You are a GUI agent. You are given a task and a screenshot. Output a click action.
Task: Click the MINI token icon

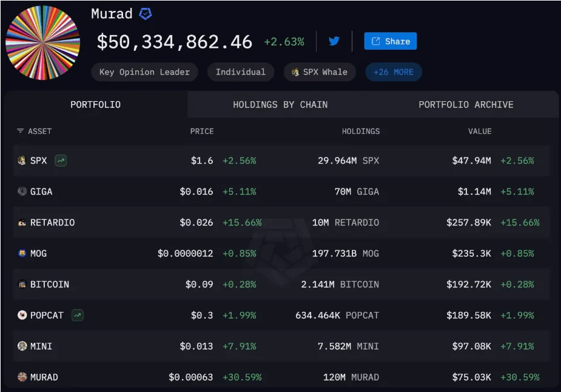[x=22, y=346]
